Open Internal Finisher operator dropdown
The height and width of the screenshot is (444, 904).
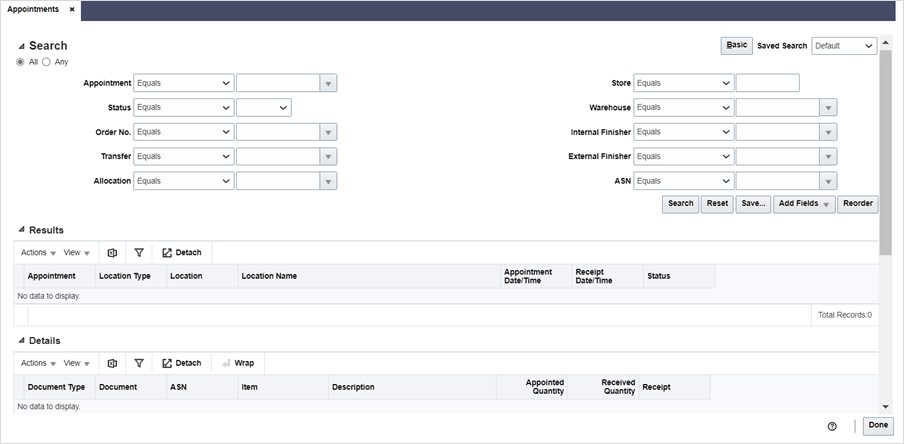coord(684,132)
